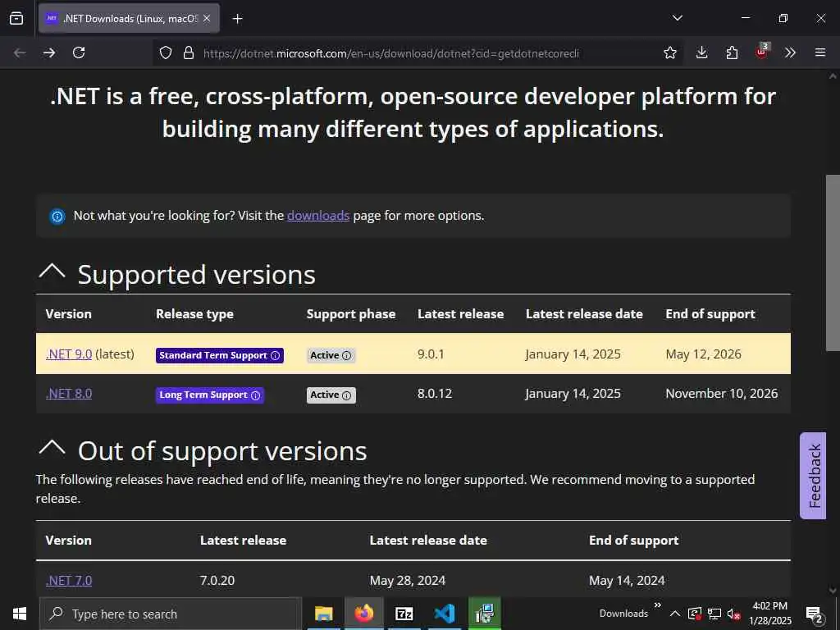Open the .NET 7.0 link

pos(69,581)
